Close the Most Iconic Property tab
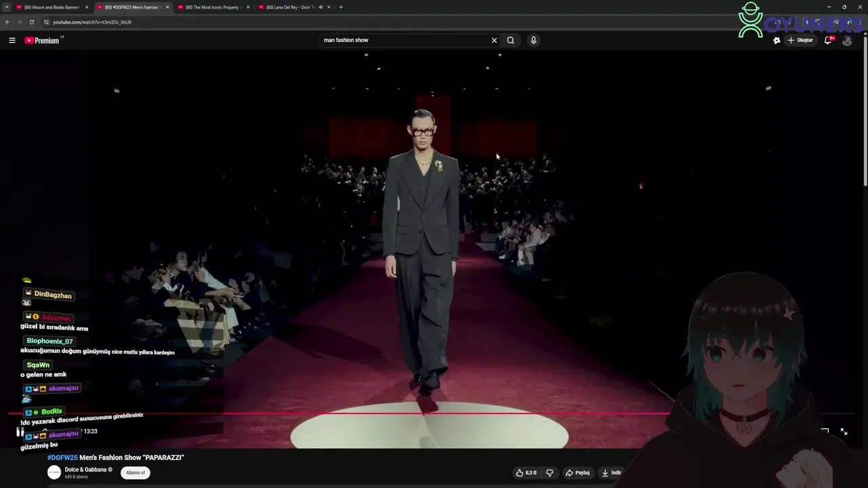868x488 pixels. click(x=248, y=7)
